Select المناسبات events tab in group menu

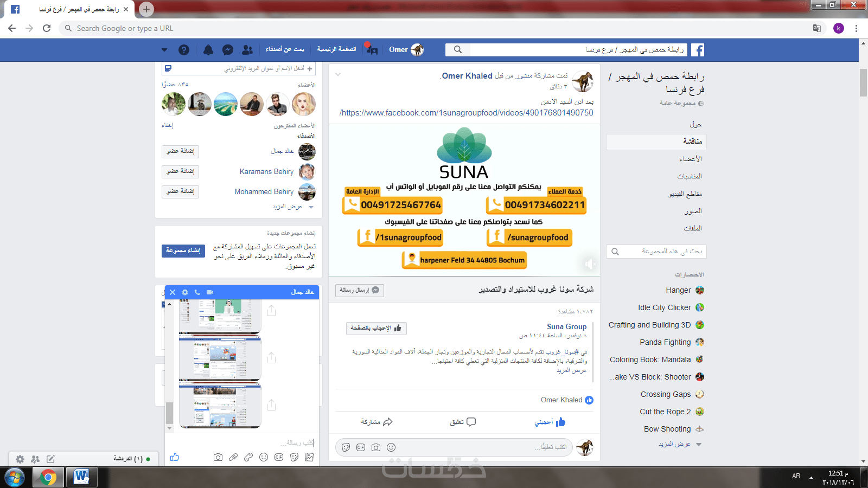690,176
